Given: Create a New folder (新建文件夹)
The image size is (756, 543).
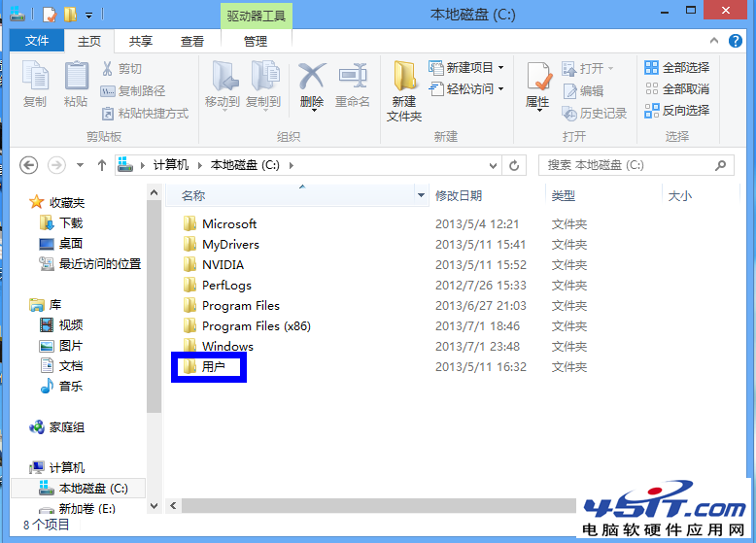Looking at the screenshot, I should coord(404,90).
